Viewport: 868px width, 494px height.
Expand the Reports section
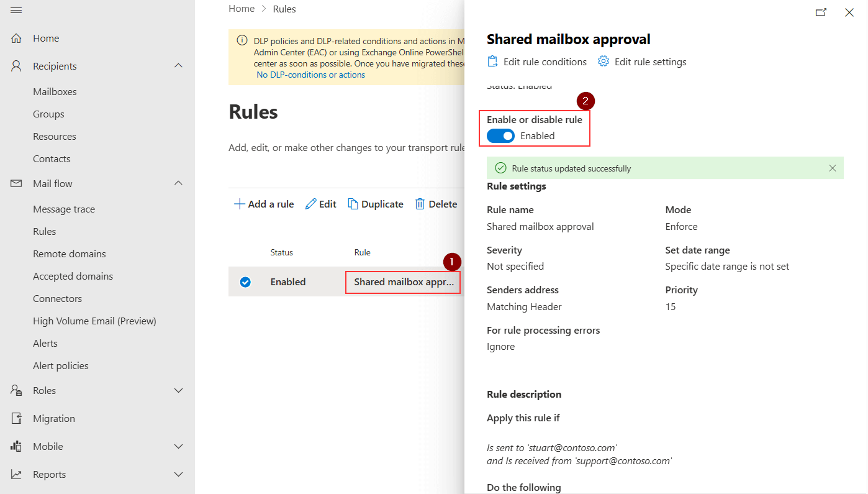click(x=179, y=474)
